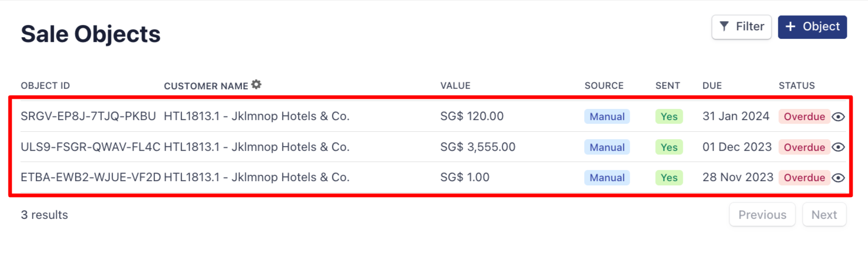Viewport: 868px width, 257px height.
Task: Open object ID ULS9-FSGR-QWAV-FL4C
Action: [90, 147]
